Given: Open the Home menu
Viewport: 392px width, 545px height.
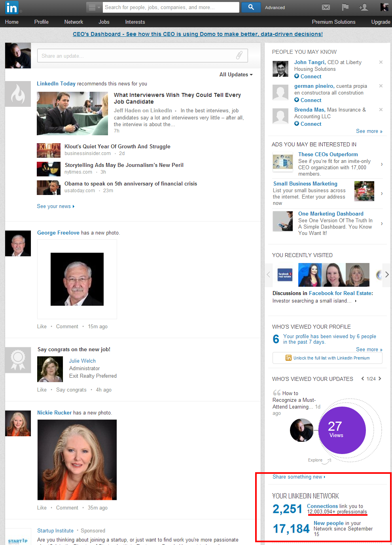Looking at the screenshot, I should [12, 22].
